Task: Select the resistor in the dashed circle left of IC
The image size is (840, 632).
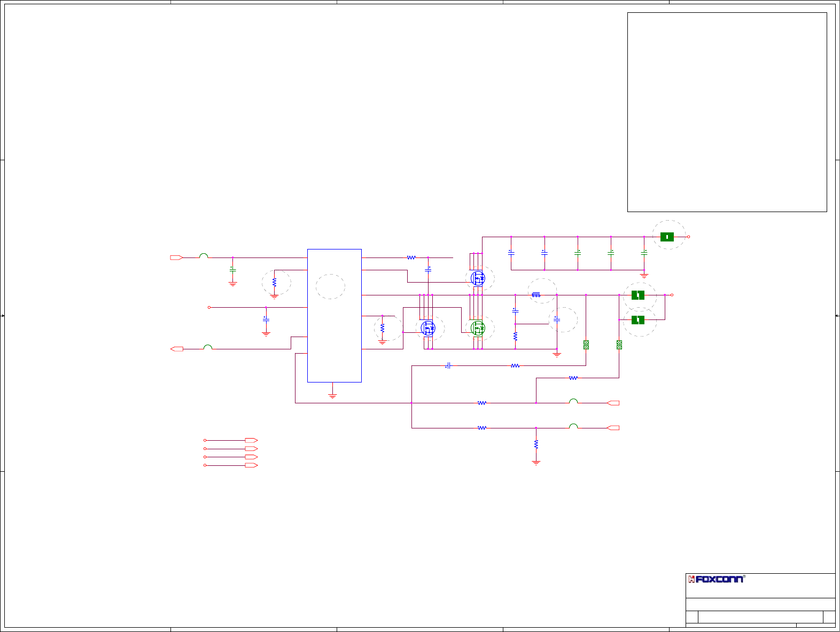Action: click(x=274, y=282)
